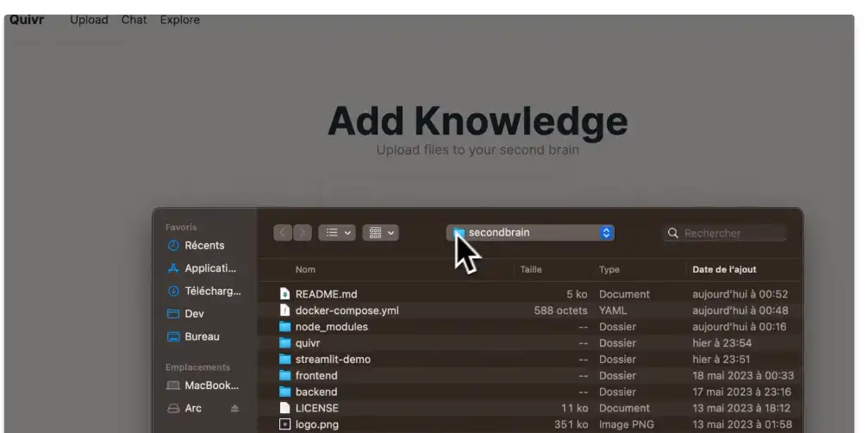The image size is (868, 433).
Task: Select the Arc volume in sidebar
Action: click(x=192, y=408)
